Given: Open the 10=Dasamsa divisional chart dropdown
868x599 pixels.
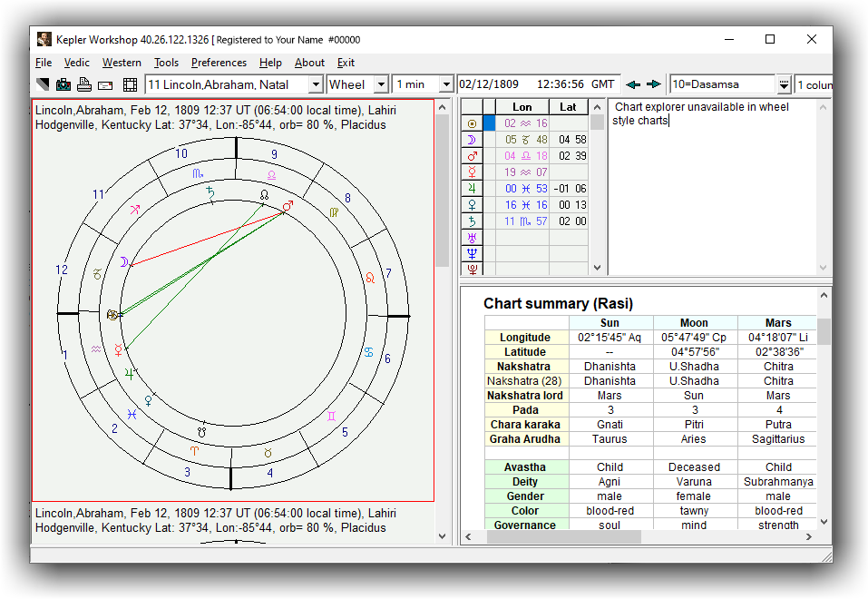Looking at the screenshot, I should [784, 84].
